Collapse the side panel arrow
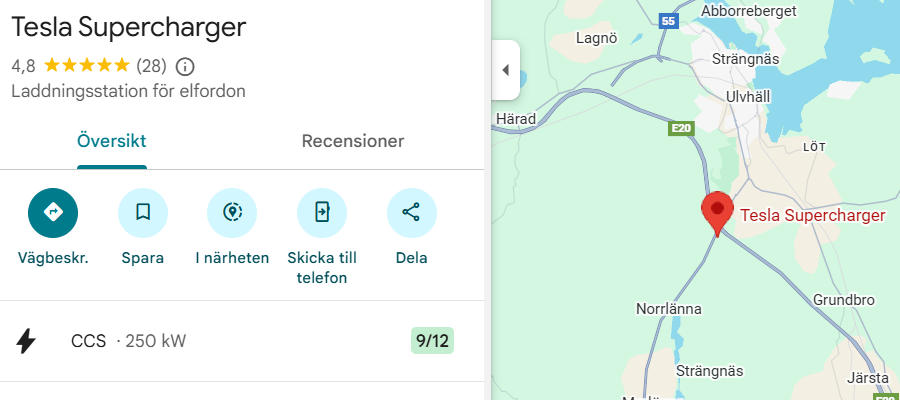900x400 pixels. coord(505,70)
